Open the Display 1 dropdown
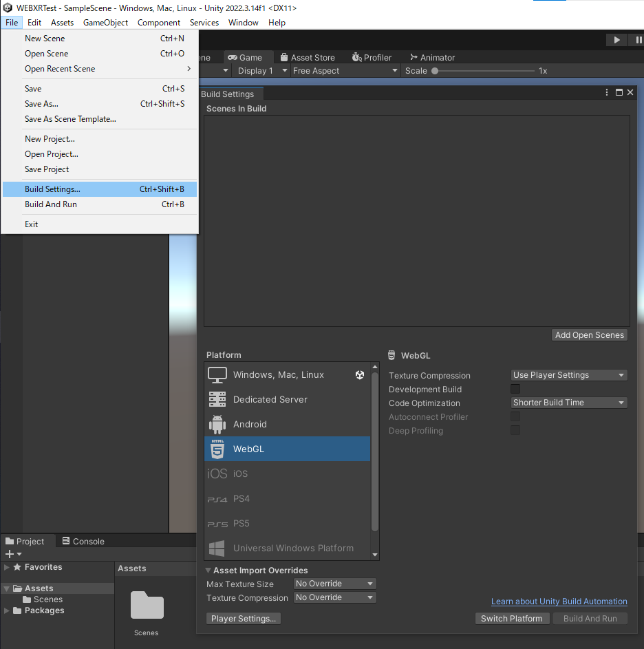Image resolution: width=644 pixels, height=649 pixels. [261, 71]
